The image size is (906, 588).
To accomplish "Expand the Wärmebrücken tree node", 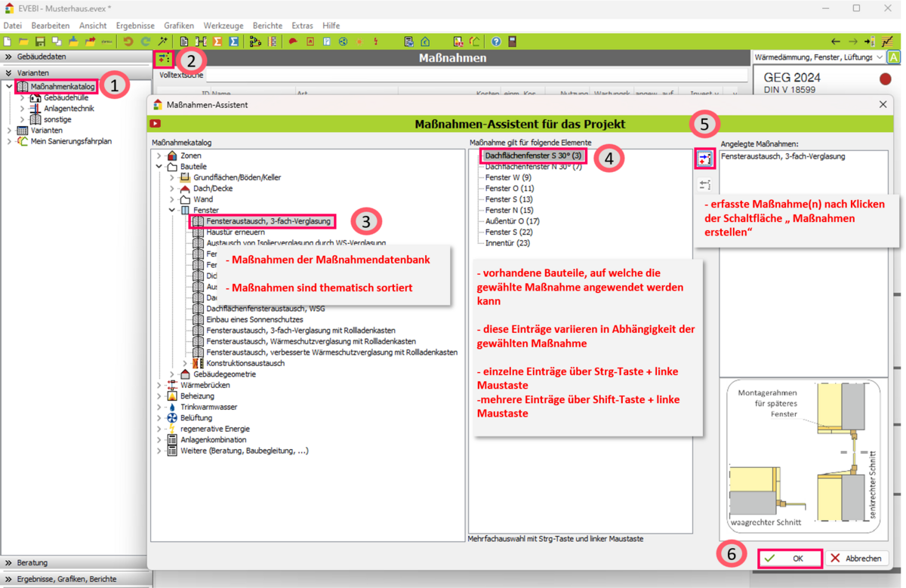I will [x=159, y=385].
